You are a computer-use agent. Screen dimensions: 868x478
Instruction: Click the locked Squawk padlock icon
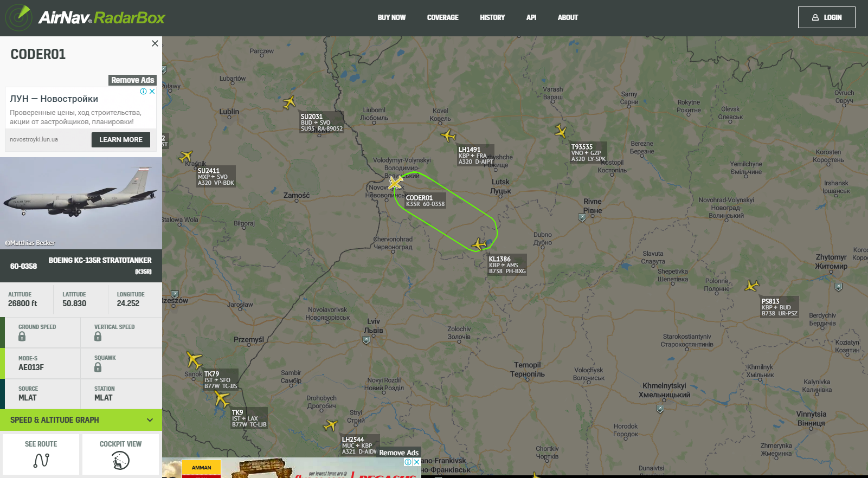(x=98, y=367)
